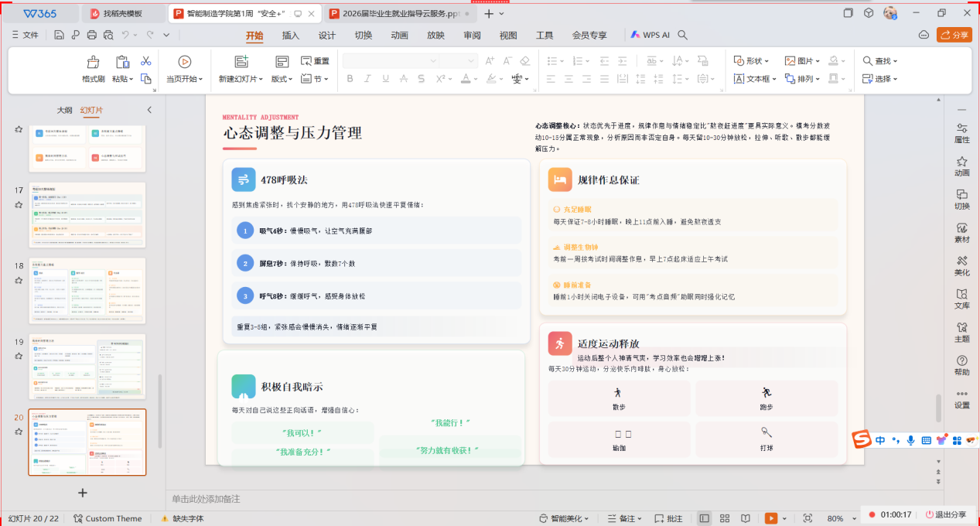
Task: Switch to slide sorter grid view
Action: point(725,518)
